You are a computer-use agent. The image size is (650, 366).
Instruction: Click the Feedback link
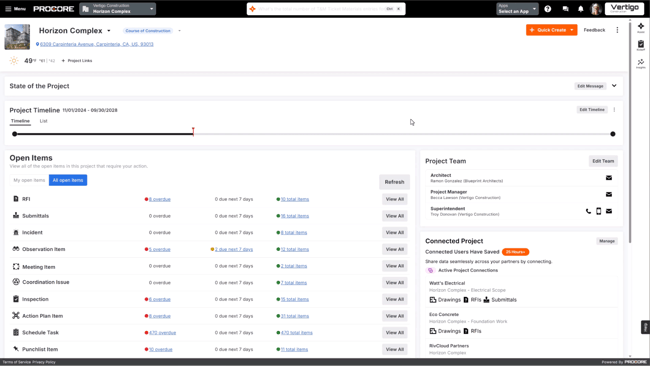(x=594, y=30)
